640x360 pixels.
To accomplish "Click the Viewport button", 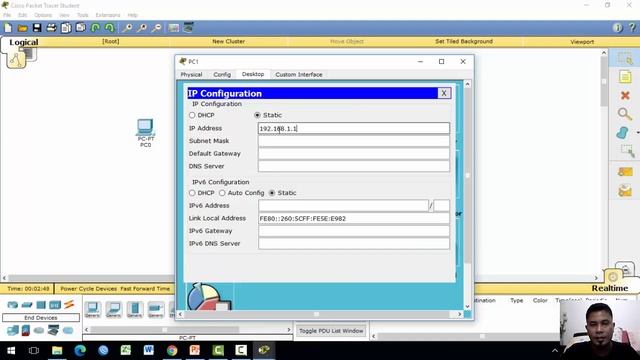I will coord(582,42).
